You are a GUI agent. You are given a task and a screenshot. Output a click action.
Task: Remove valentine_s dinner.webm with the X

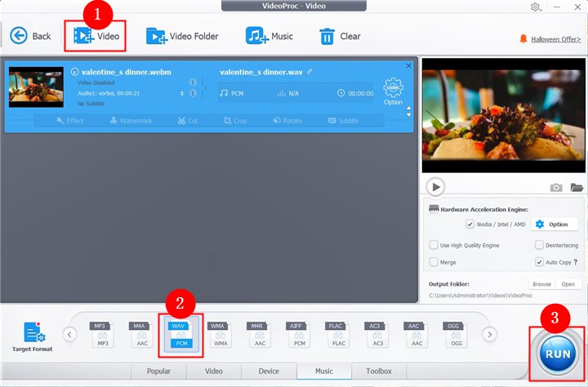coord(408,65)
